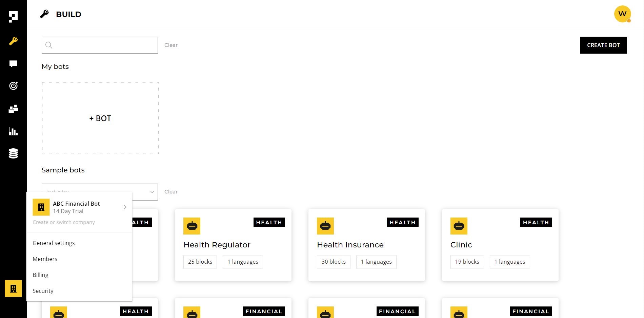Click HEALTH badge on Health Insurance card
The image size is (644, 318).
(x=403, y=222)
